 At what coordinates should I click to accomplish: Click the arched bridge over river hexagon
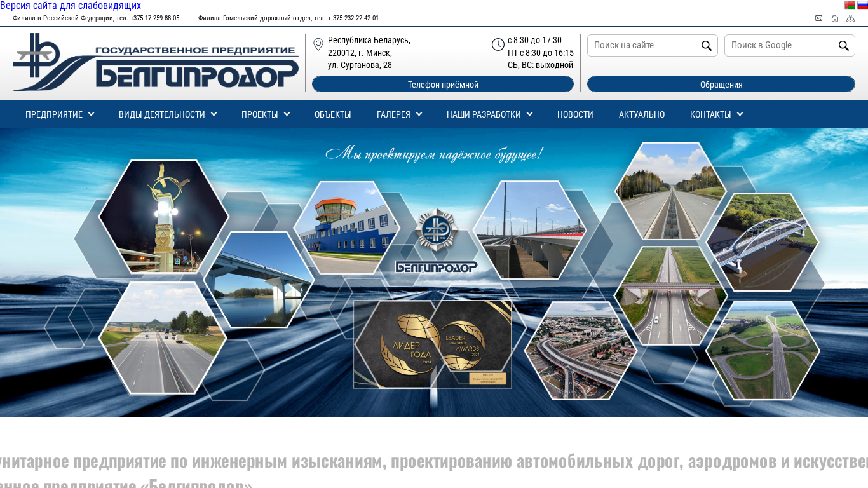(763, 242)
